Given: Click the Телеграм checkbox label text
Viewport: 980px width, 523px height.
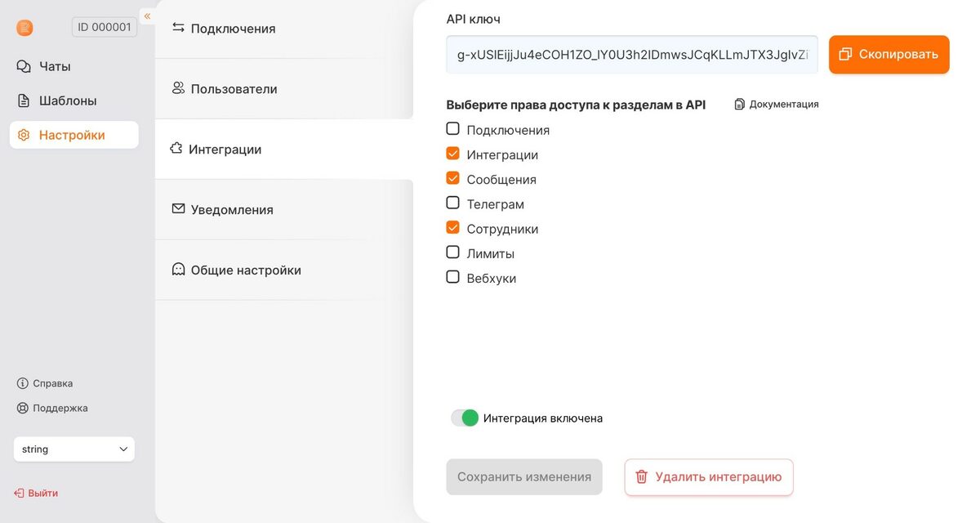Looking at the screenshot, I should pyautogui.click(x=496, y=204).
